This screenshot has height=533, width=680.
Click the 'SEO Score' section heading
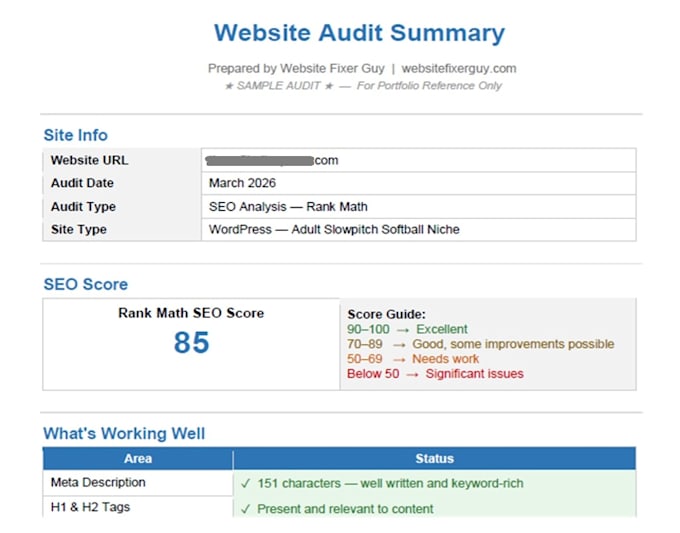85,284
